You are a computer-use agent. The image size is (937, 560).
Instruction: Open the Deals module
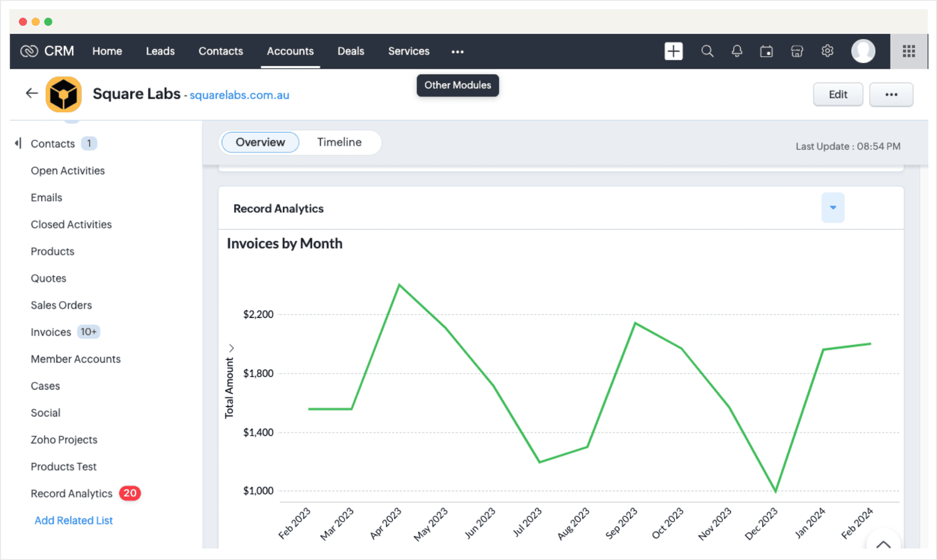tap(351, 51)
